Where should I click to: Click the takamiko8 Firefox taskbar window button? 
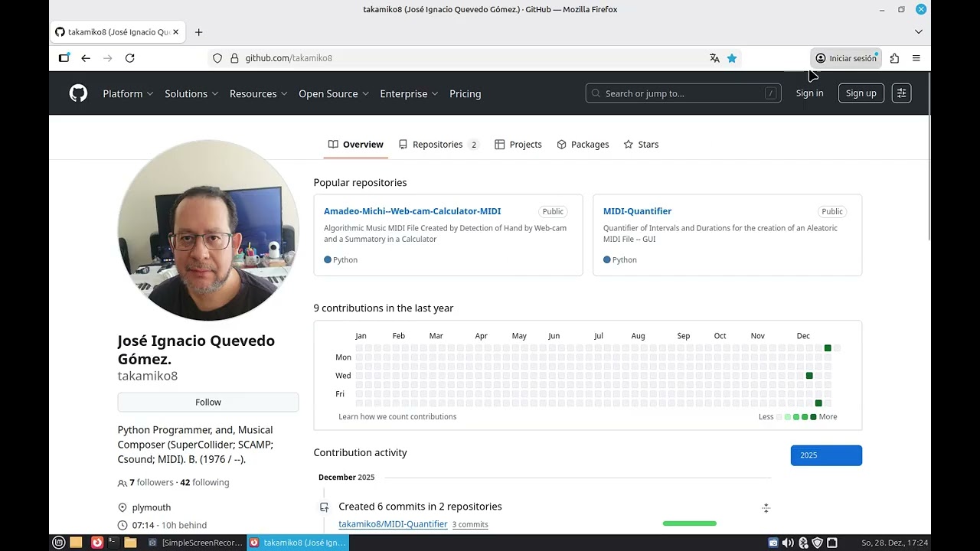pos(298,543)
